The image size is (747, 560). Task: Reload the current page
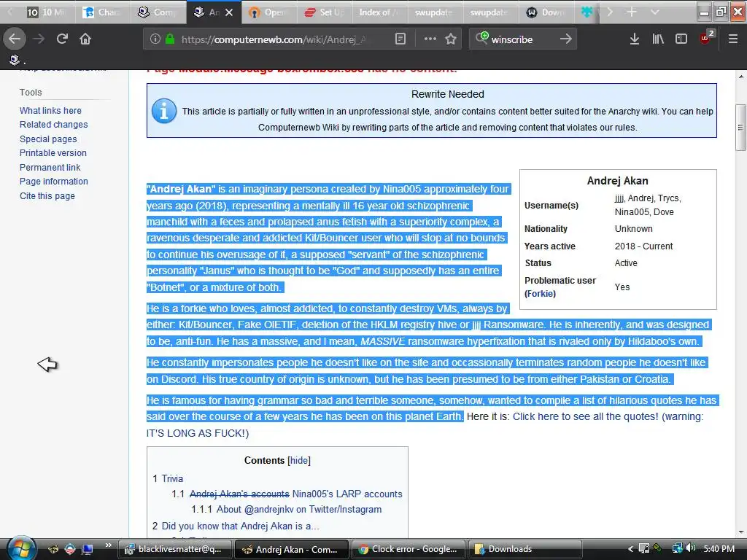pyautogui.click(x=62, y=39)
